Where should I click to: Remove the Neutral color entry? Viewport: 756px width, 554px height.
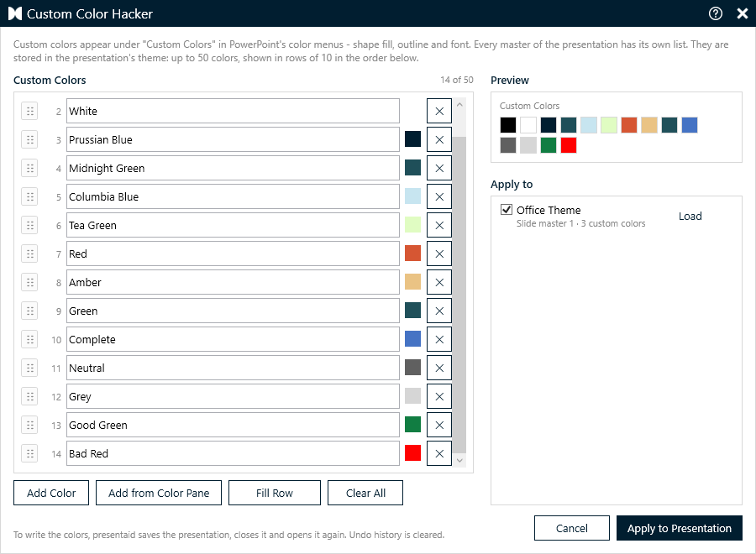(x=439, y=368)
